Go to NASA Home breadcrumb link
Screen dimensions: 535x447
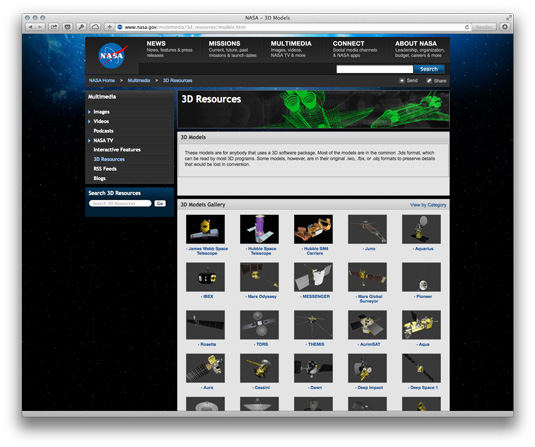pos(102,81)
